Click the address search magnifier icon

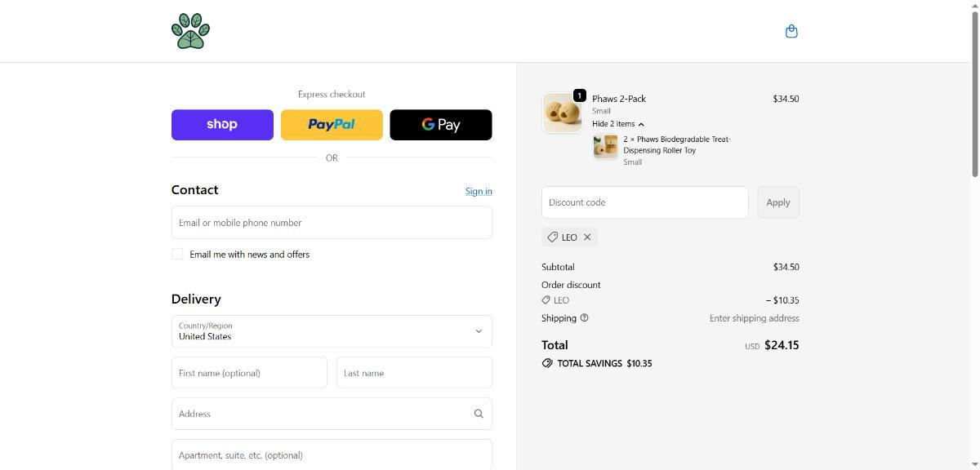[479, 414]
